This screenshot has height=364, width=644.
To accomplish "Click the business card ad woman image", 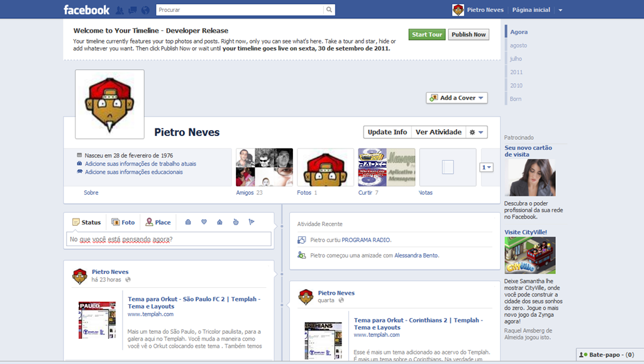I will coord(530,178).
